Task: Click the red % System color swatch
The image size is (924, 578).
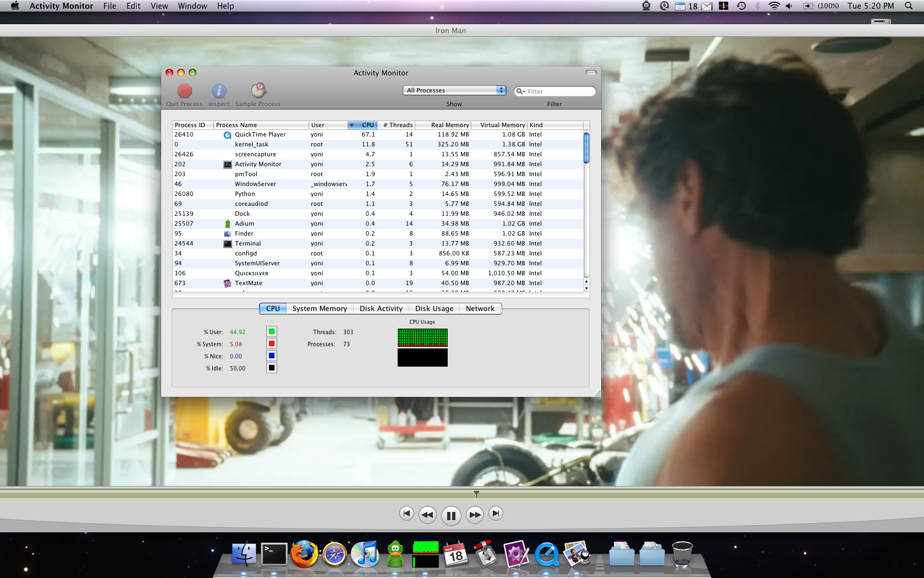Action: pyautogui.click(x=272, y=343)
